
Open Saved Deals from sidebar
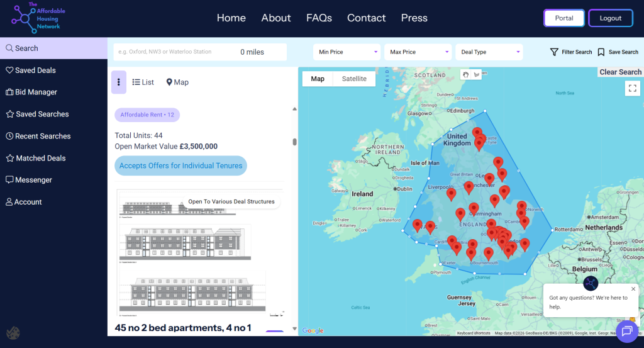(36, 70)
